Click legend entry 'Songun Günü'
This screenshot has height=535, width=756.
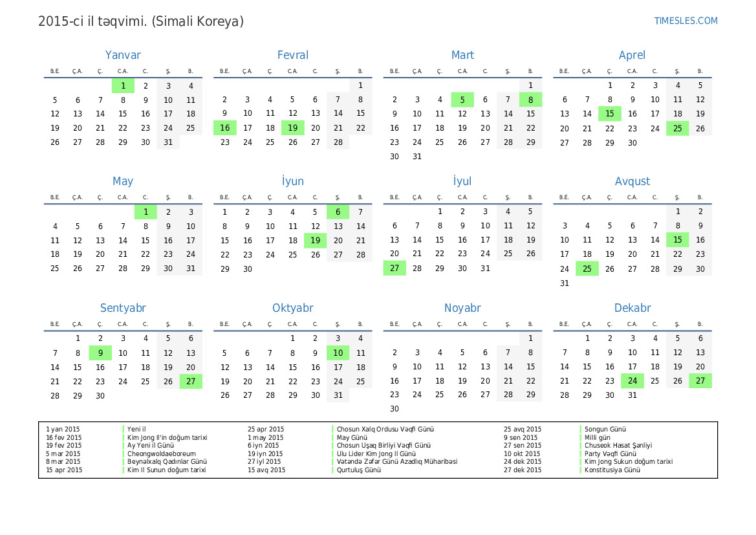coord(605,430)
